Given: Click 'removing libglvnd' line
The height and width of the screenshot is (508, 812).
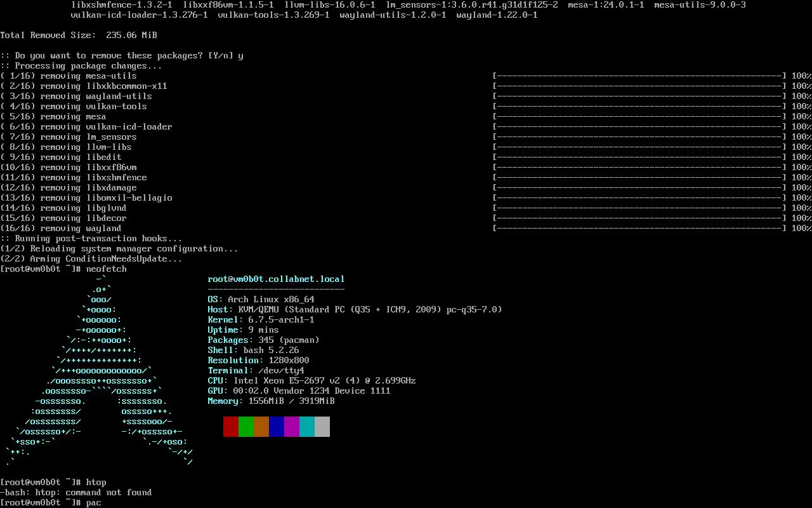Looking at the screenshot, I should (63, 208).
